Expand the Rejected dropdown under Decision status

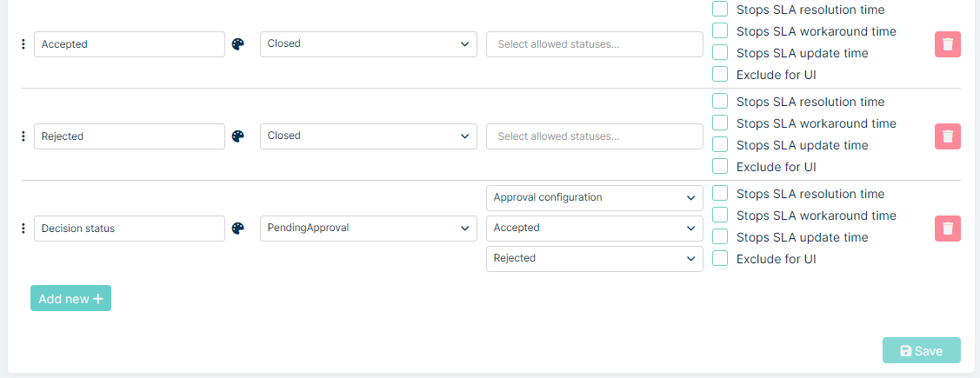click(x=595, y=259)
